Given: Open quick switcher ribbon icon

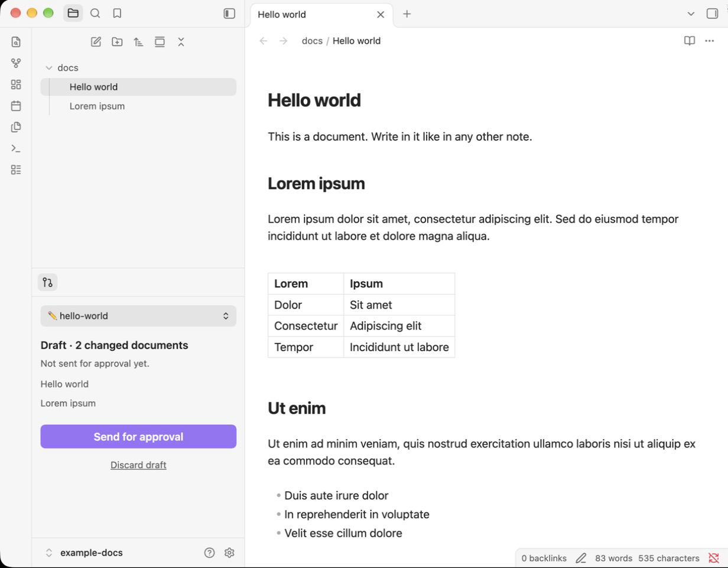Looking at the screenshot, I should tap(16, 42).
